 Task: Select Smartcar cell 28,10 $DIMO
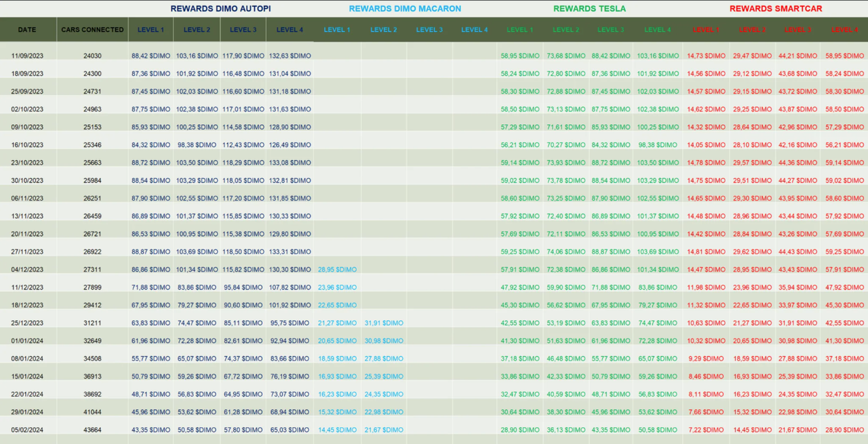tap(752, 144)
